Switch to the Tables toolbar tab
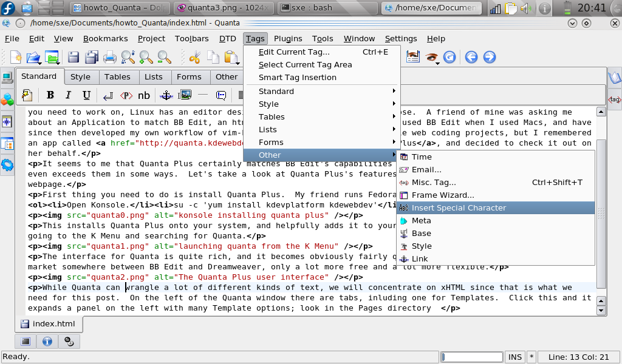The height and width of the screenshot is (364, 622). (117, 77)
